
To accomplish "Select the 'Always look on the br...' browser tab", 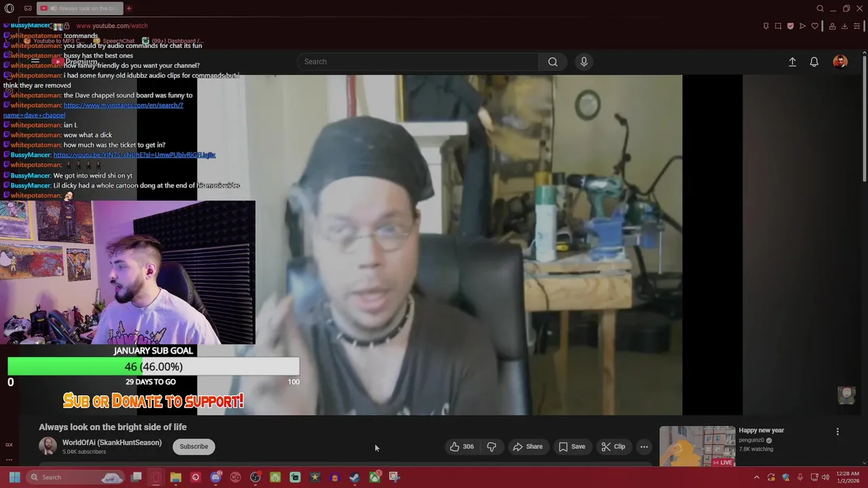I will (80, 9).
